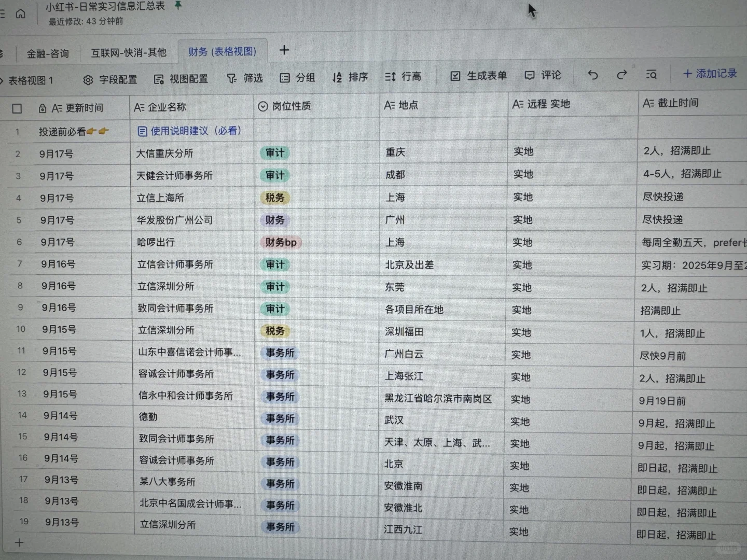Select the 哈啰出行 cell
747x560 pixels.
click(193, 243)
